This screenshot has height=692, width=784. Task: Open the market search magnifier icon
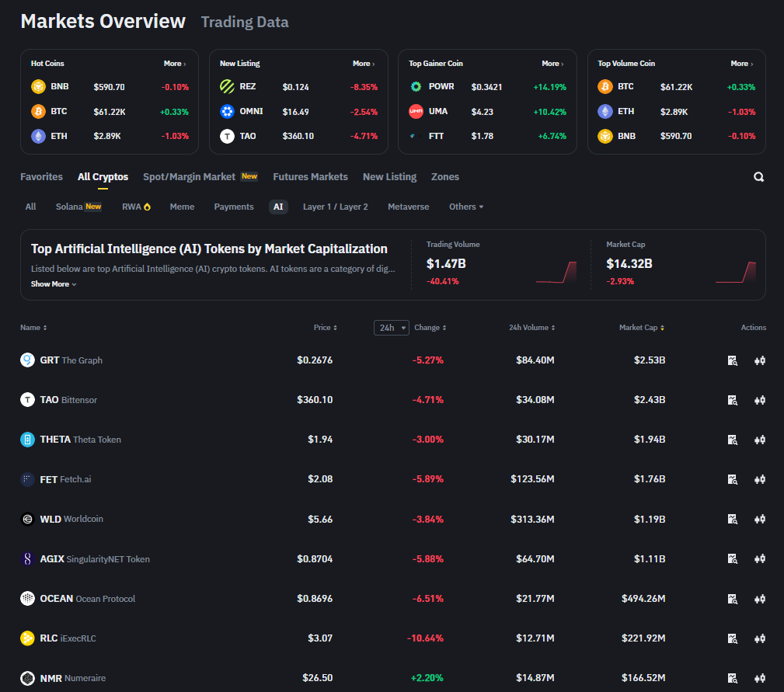coord(758,177)
